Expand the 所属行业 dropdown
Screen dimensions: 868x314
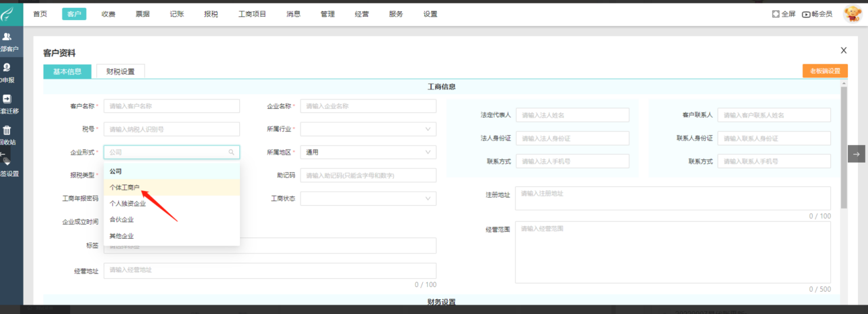click(368, 129)
